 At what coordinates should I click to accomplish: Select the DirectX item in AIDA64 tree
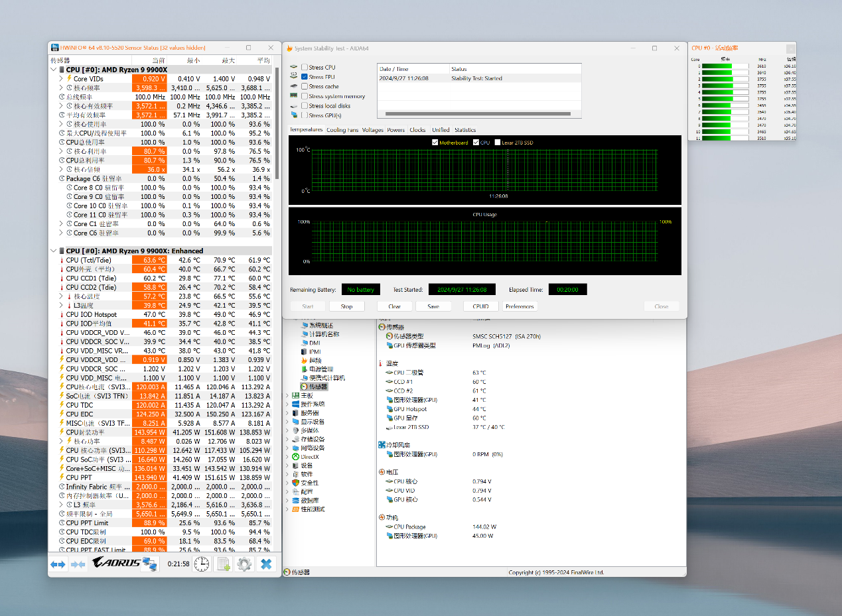[x=309, y=456]
